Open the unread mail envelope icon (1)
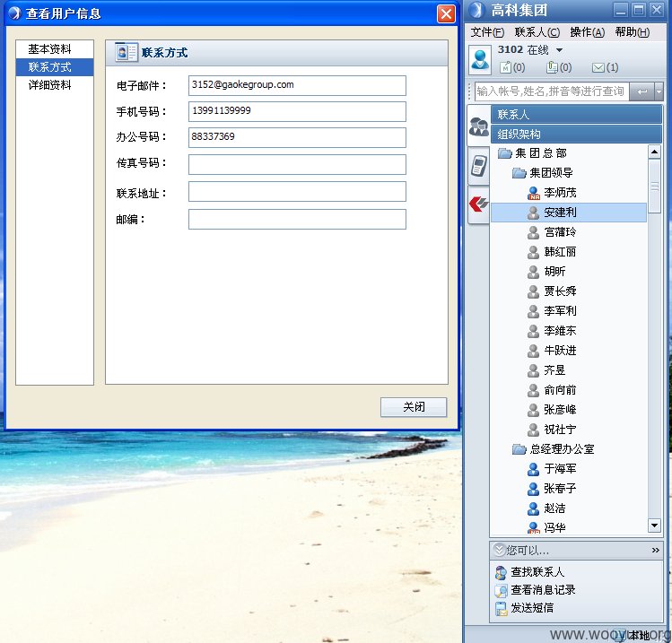 [x=598, y=67]
